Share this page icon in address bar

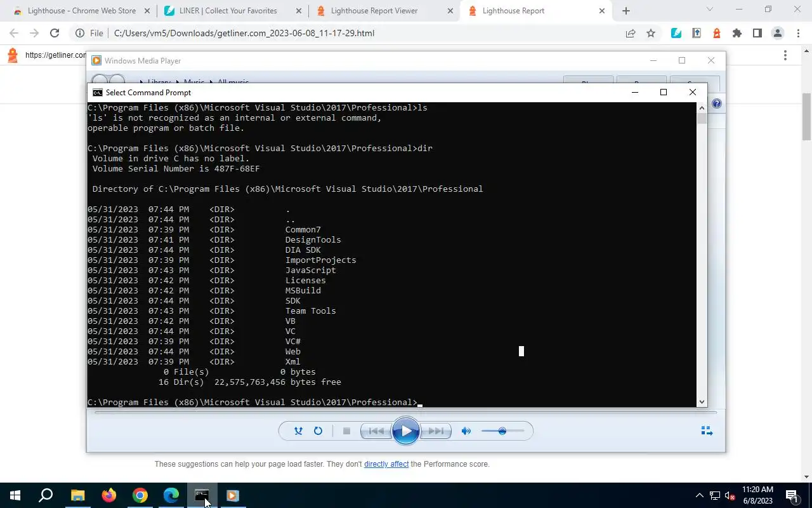[631, 33]
